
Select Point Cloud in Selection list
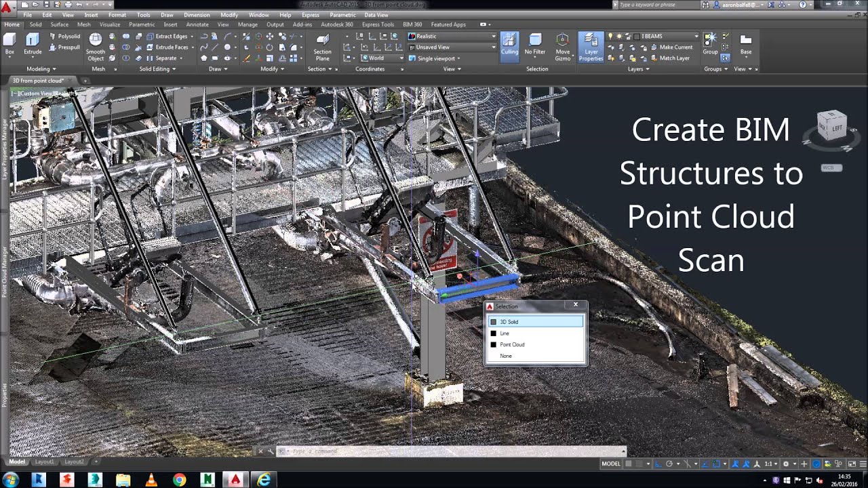536,344
